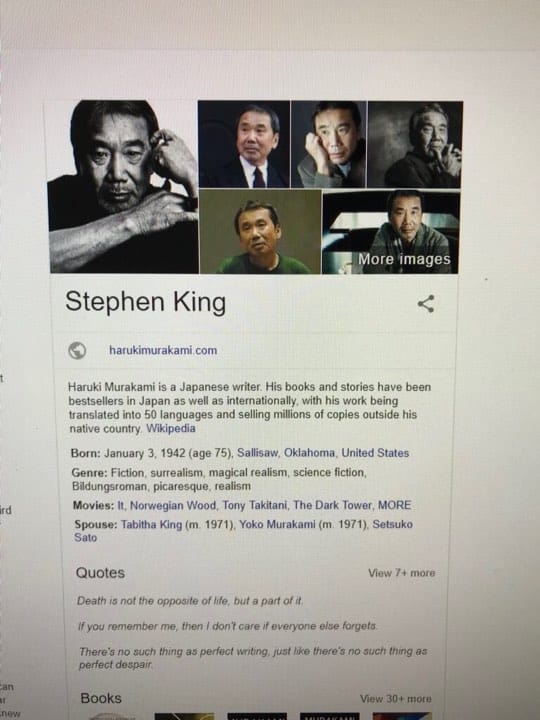Open The Dark Tower movie link
Screen dimensions: 540x720
click(332, 506)
